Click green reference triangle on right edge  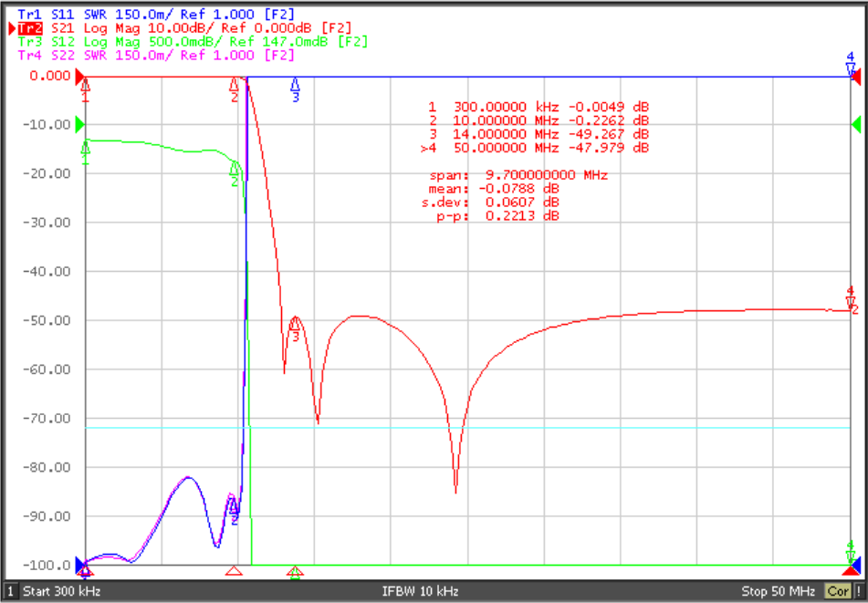click(x=856, y=125)
